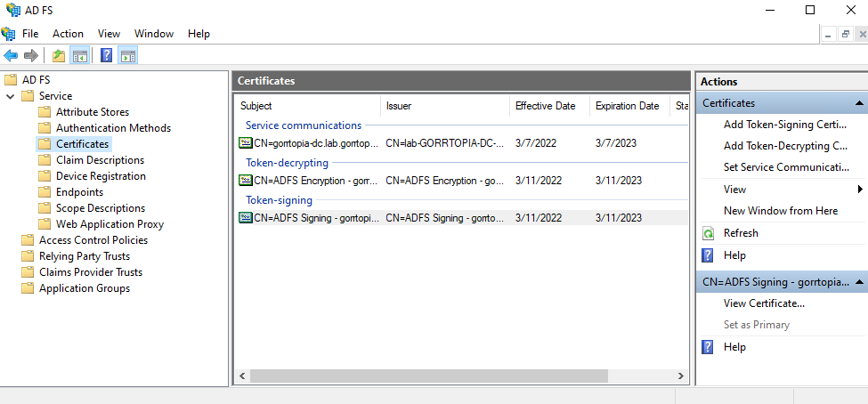Click the horizontal scrollbar right arrow
The image size is (868, 404).
[x=681, y=376]
